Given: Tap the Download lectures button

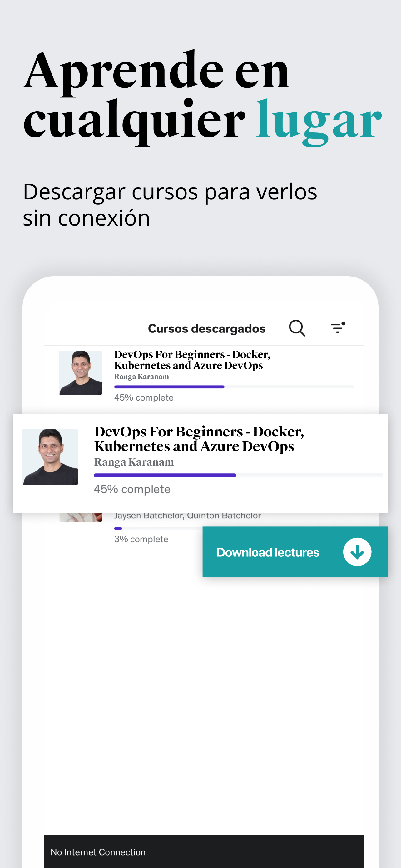Looking at the screenshot, I should tap(295, 551).
